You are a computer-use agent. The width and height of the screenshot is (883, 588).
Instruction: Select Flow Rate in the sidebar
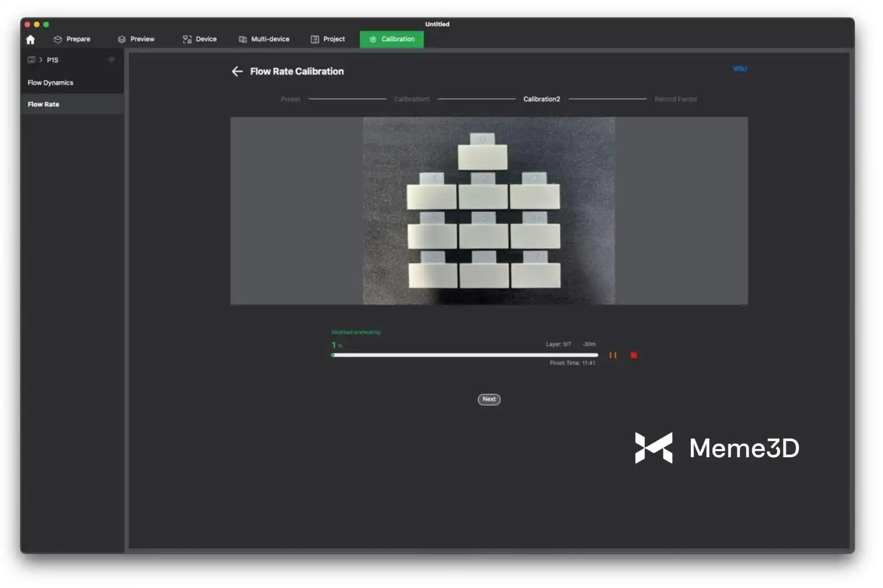[x=44, y=104]
